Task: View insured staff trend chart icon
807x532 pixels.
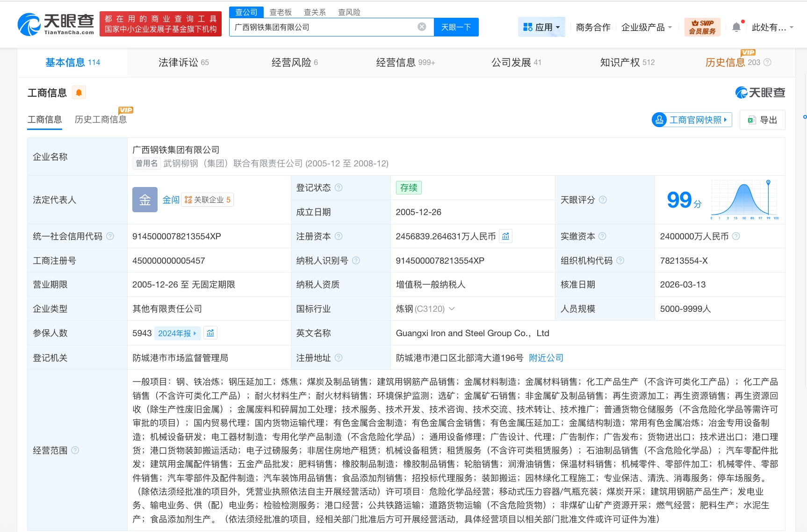Action: tap(210, 333)
